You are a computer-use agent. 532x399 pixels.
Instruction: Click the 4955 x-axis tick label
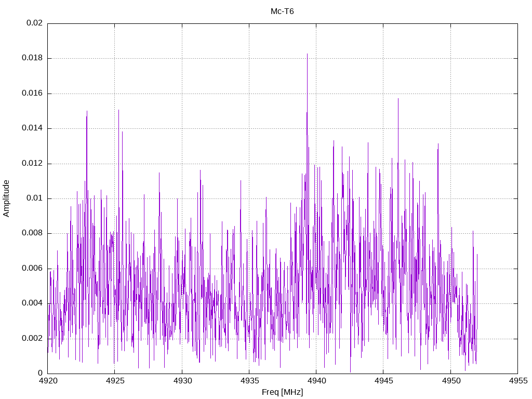518,381
